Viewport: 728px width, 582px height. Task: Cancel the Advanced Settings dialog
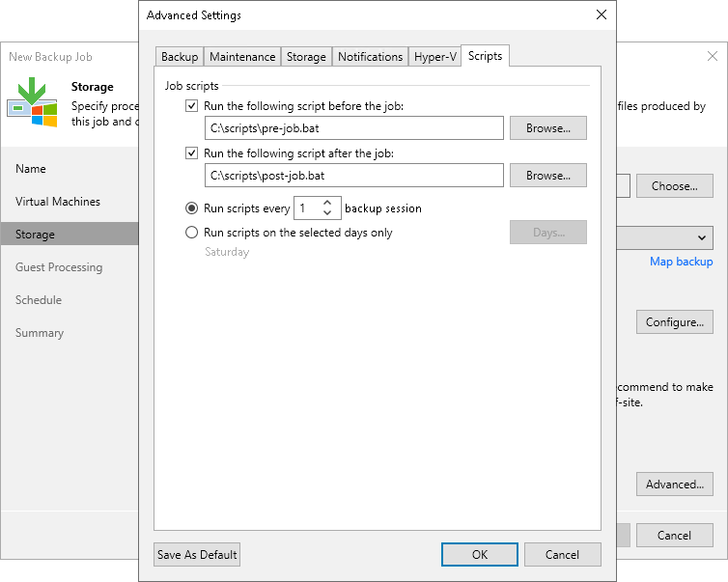click(x=562, y=555)
